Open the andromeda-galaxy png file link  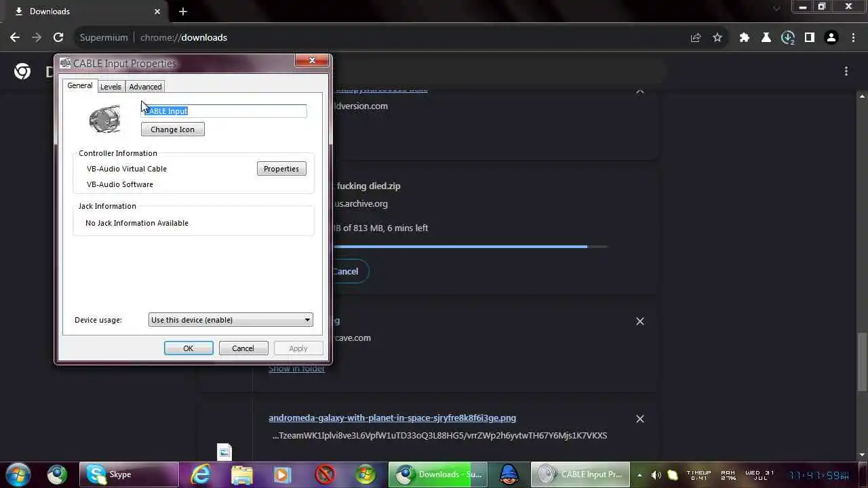click(x=392, y=418)
